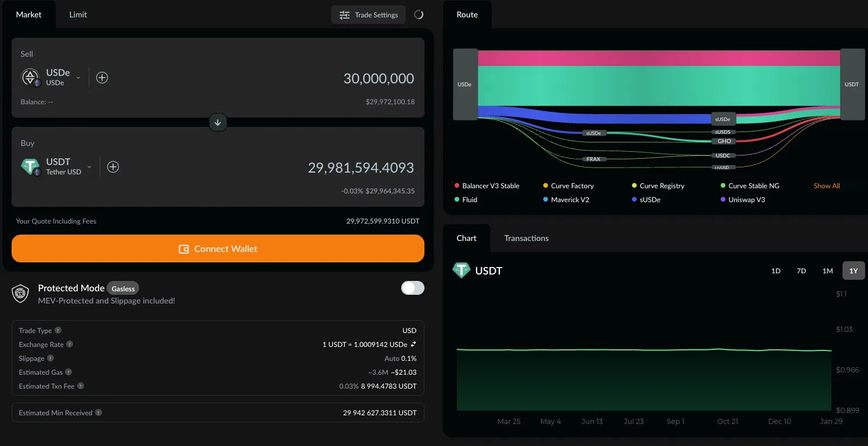
Task: Click the transaction fee 8 994.4783 USDT
Action: click(389, 386)
